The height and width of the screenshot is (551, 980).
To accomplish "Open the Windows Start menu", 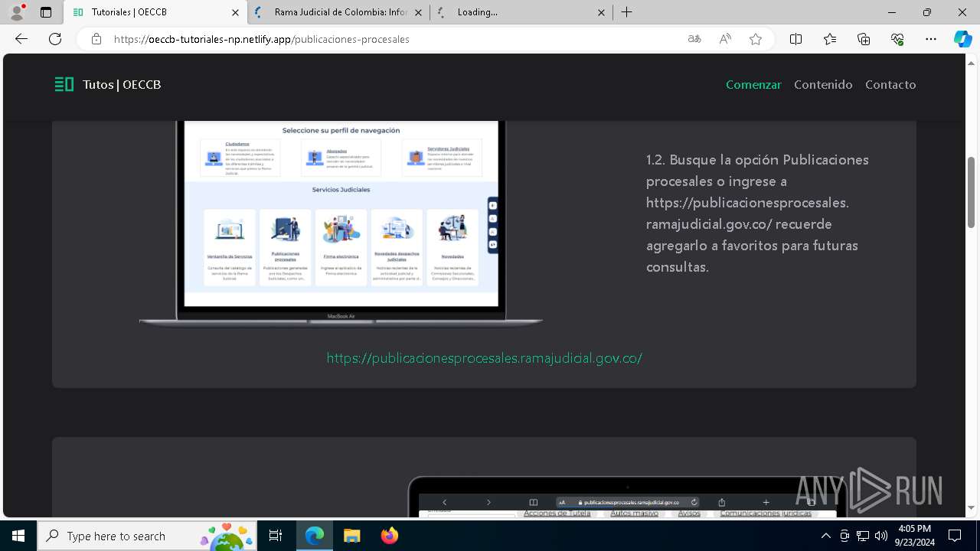I will 18,536.
